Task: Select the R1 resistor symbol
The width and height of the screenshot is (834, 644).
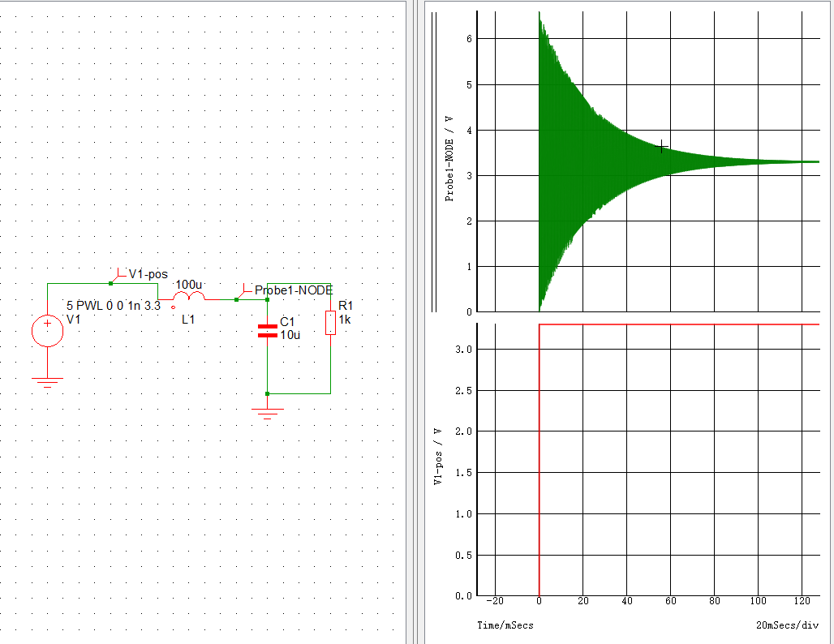Action: pyautogui.click(x=330, y=323)
